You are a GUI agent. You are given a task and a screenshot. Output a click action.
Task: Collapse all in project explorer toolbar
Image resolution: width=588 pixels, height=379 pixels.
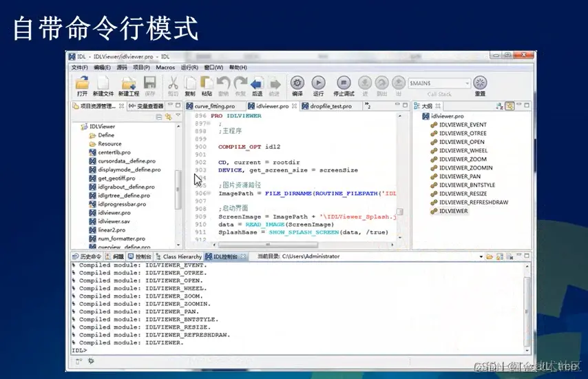coord(159,117)
